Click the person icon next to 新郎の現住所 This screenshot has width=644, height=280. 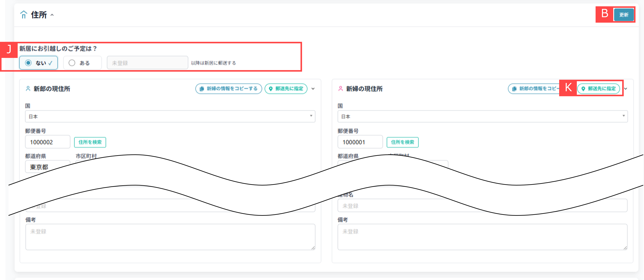(28, 88)
